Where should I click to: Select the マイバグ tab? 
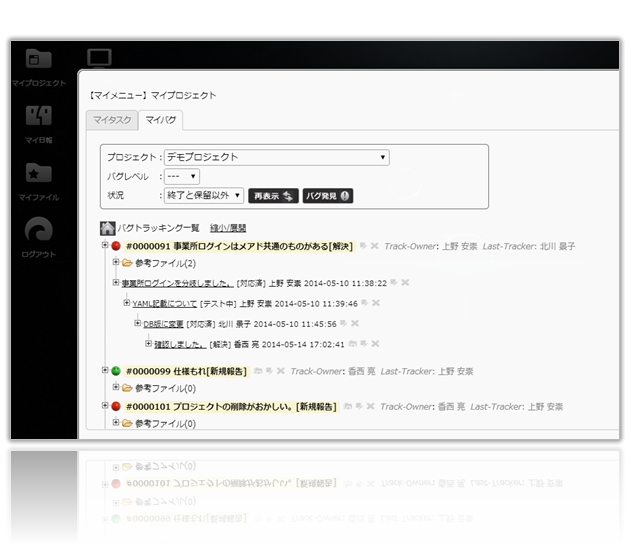click(161, 120)
